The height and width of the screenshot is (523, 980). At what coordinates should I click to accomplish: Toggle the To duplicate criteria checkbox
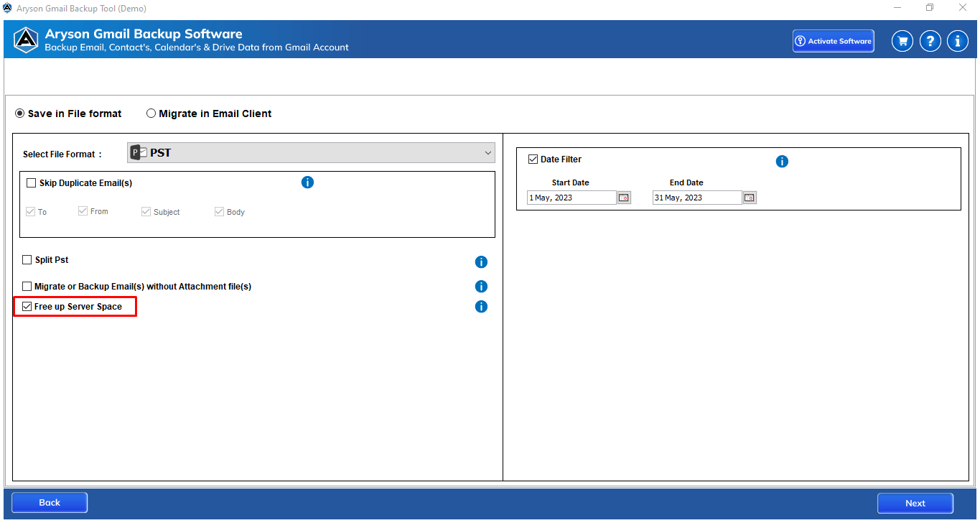(x=30, y=212)
